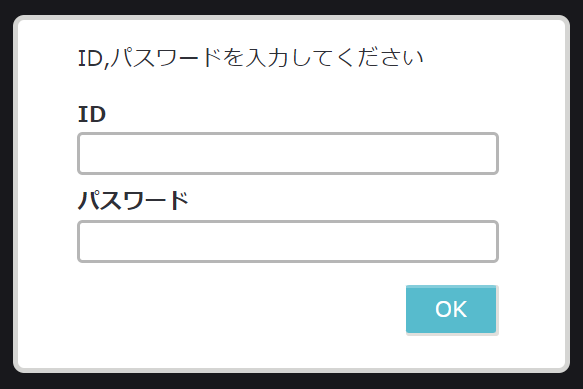Place the cursor in the user ID box
The image size is (583, 389).
click(x=288, y=153)
